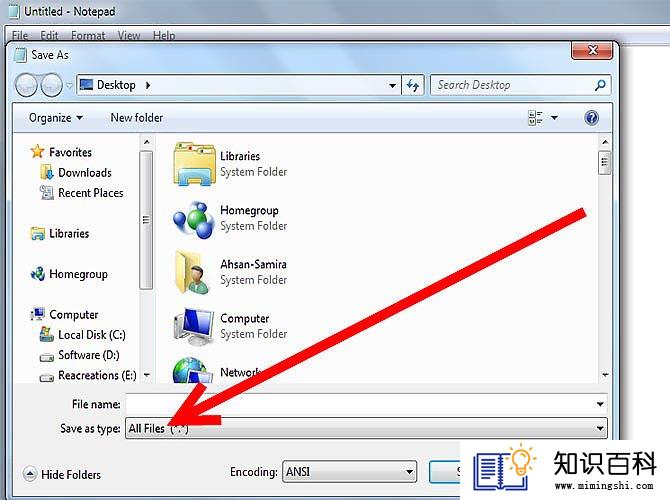
Task: Open the help question mark icon
Action: coord(591,118)
